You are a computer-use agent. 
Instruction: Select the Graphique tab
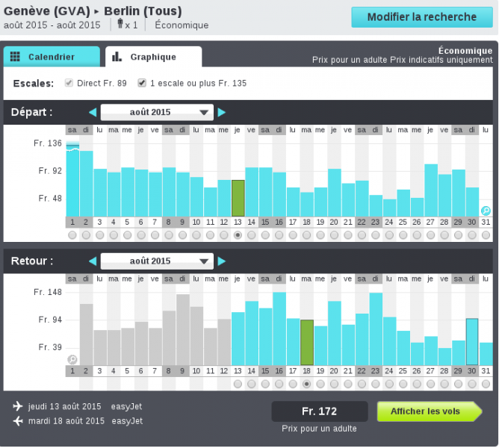[153, 57]
